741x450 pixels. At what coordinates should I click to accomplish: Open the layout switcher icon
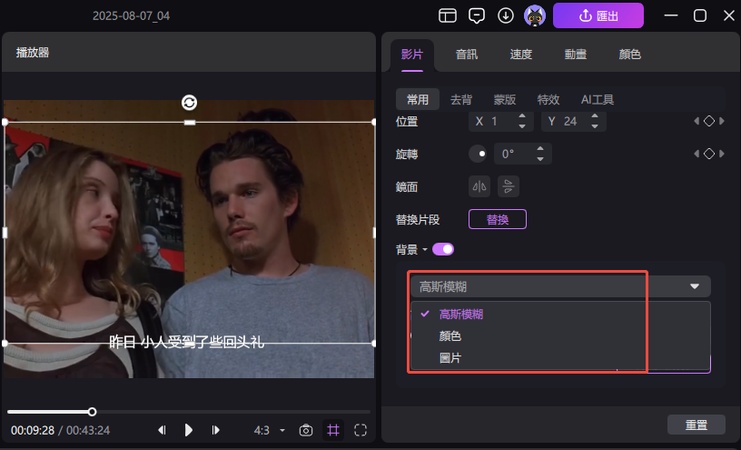pyautogui.click(x=448, y=16)
